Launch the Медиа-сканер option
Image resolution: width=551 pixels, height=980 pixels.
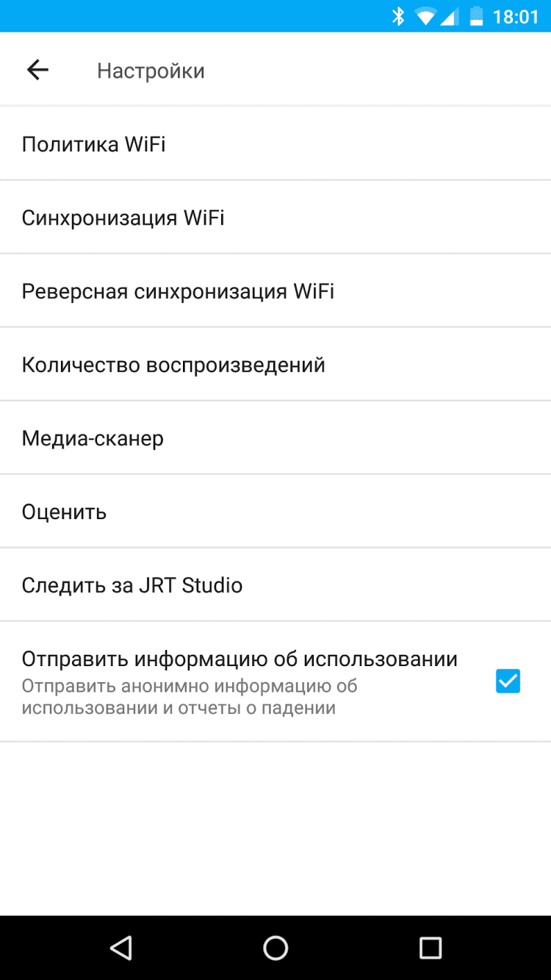93,438
